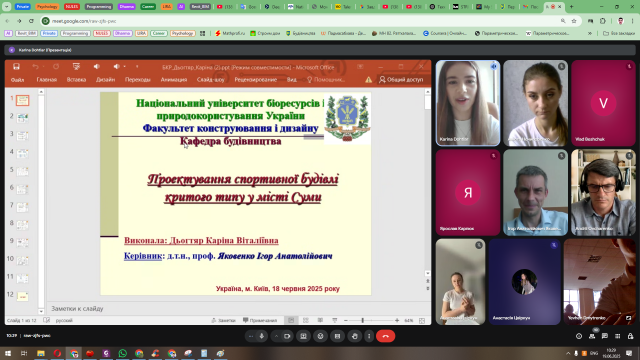This screenshot has width=640, height=360.
Task: Raise hand in the Meet call
Action: (x=354, y=336)
